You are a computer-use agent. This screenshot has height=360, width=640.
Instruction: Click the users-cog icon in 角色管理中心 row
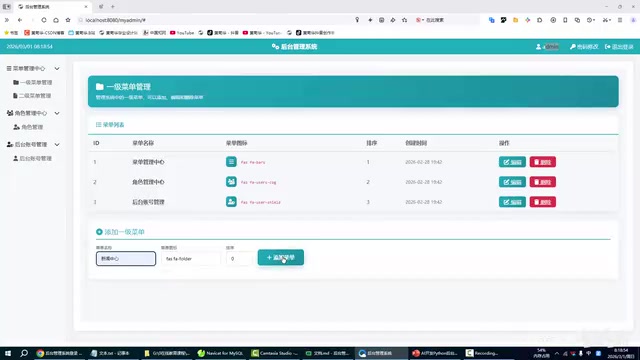tap(231, 182)
